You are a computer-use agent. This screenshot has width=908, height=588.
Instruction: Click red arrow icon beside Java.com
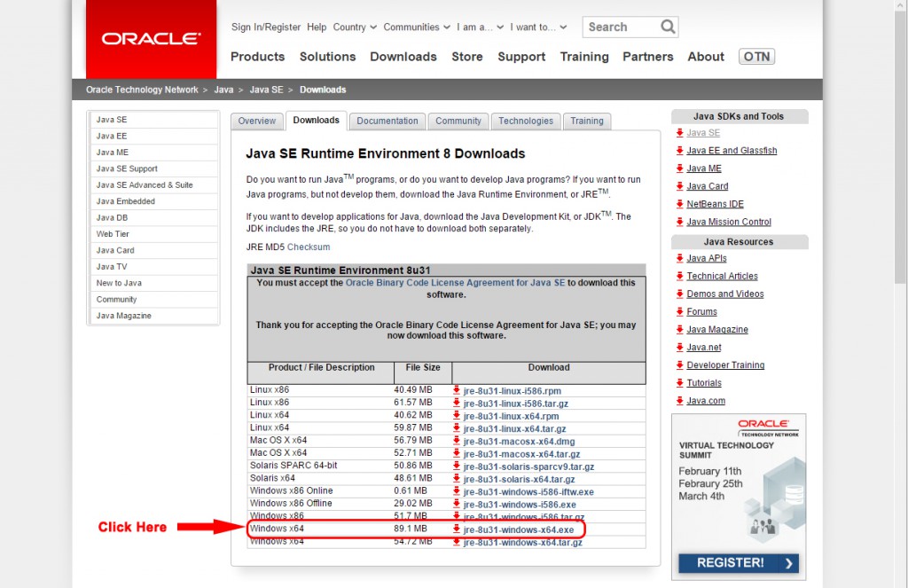click(680, 401)
